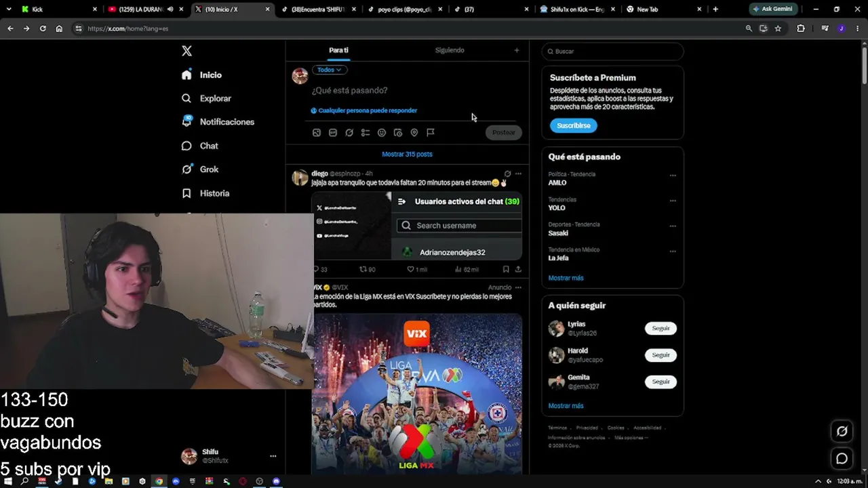Expand the Todos audience dropdown

330,70
